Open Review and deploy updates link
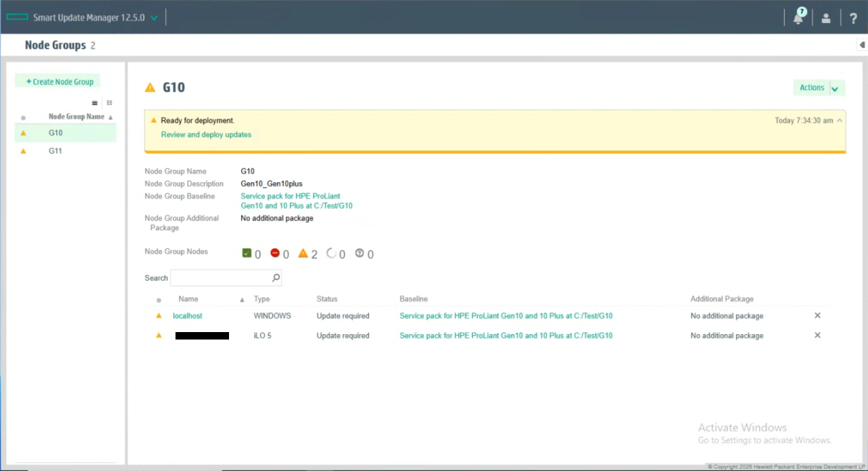The width and height of the screenshot is (868, 471). [206, 134]
